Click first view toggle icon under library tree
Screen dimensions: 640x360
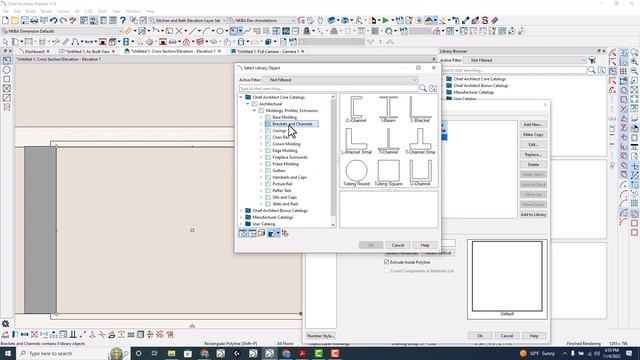243,233
